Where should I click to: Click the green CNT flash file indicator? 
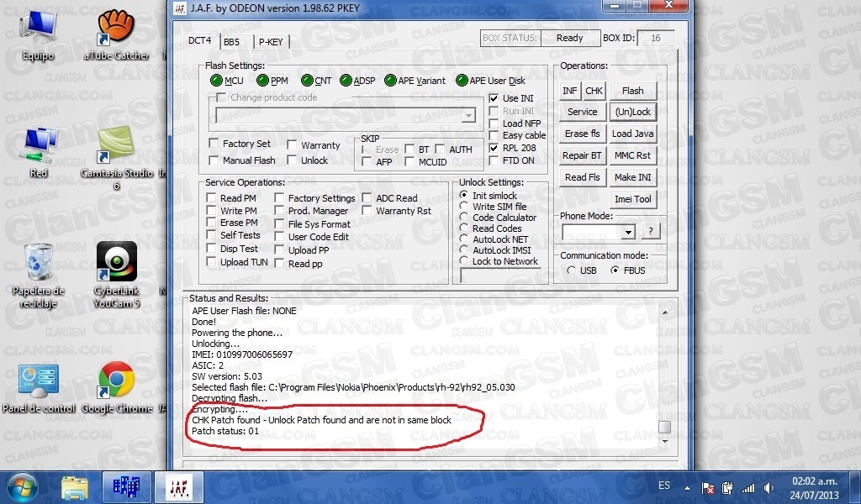coord(307,81)
